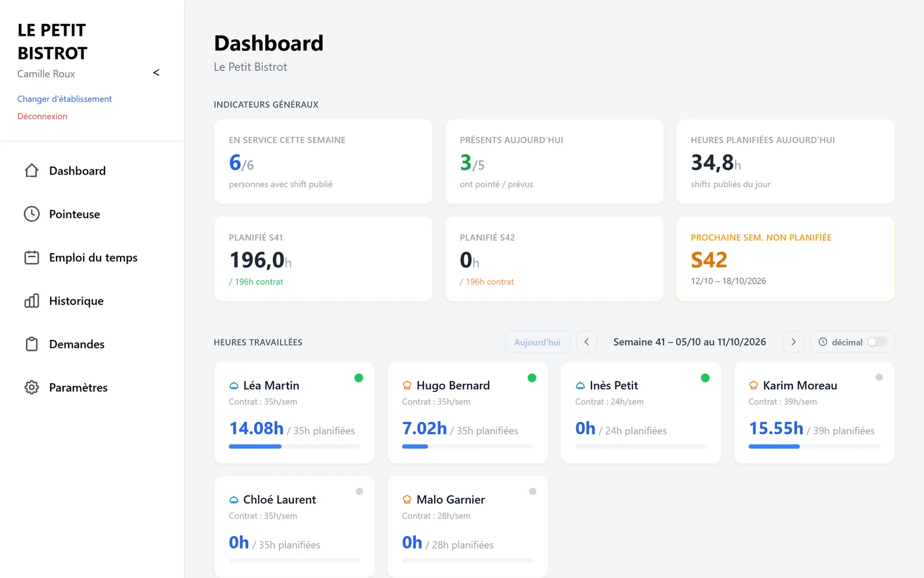The height and width of the screenshot is (578, 924).
Task: Click Léa Martin's hours progress bar
Action: 295,446
